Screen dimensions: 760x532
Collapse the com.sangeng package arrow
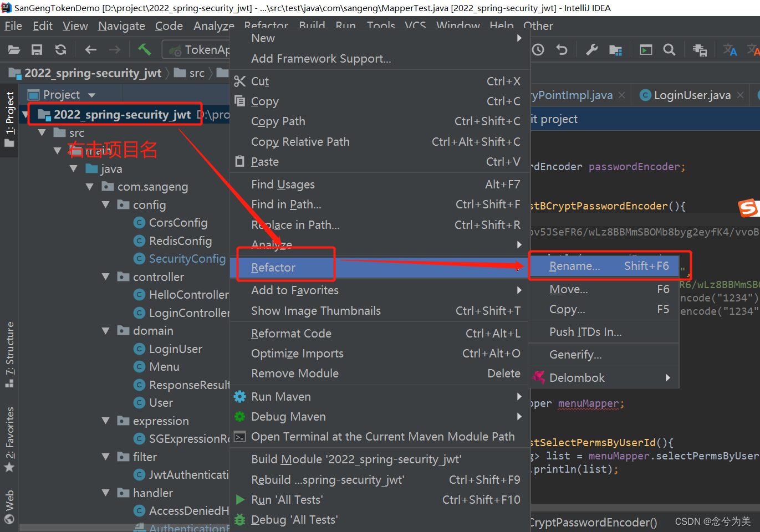(x=89, y=187)
